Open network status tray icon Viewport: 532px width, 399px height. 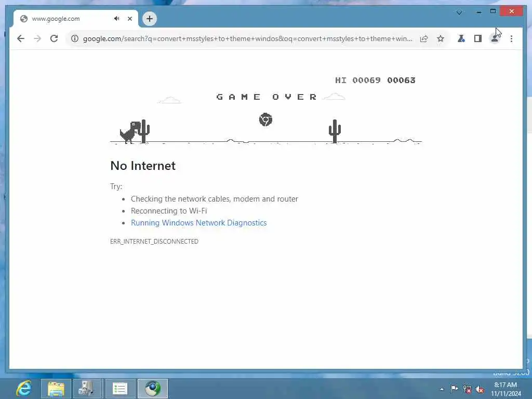(467, 389)
